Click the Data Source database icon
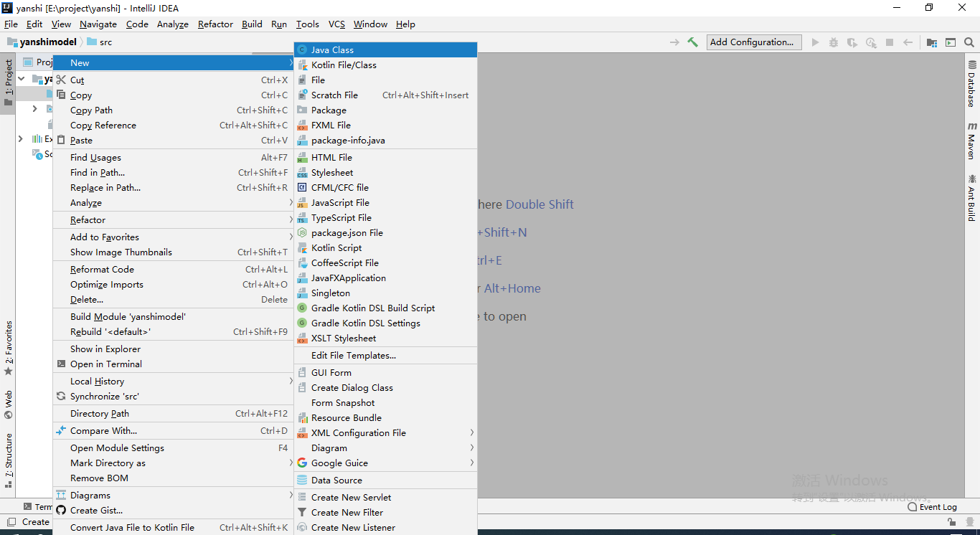The height and width of the screenshot is (535, 980). click(x=302, y=480)
